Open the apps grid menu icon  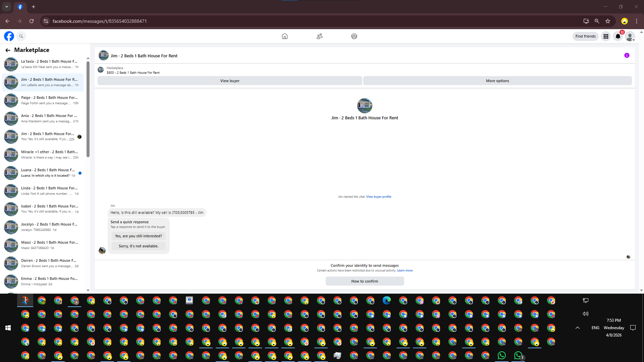click(x=606, y=36)
